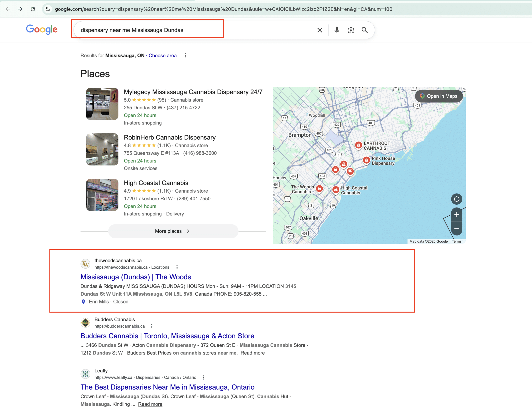Screen dimensions: 532x417
Task: Click The Woods Cannabis map pin
Action: [319, 188]
